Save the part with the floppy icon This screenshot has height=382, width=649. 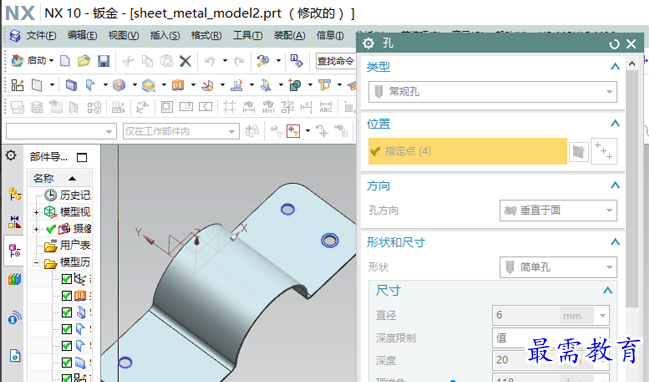[x=103, y=61]
